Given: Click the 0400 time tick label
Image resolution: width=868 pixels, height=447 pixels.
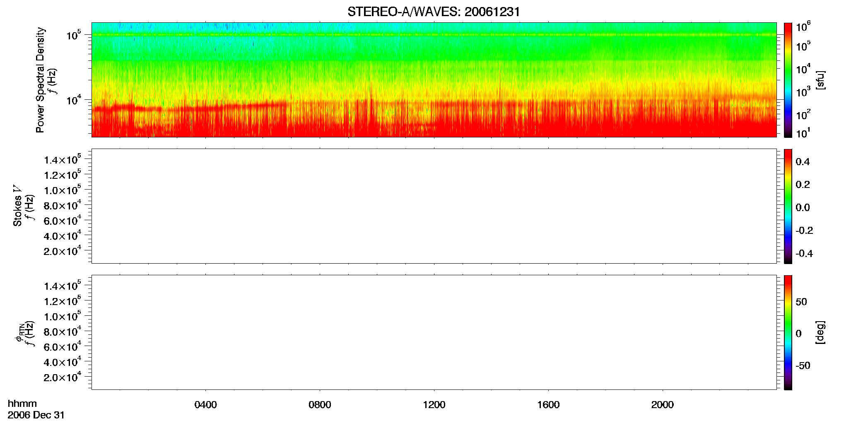Looking at the screenshot, I should [x=206, y=405].
